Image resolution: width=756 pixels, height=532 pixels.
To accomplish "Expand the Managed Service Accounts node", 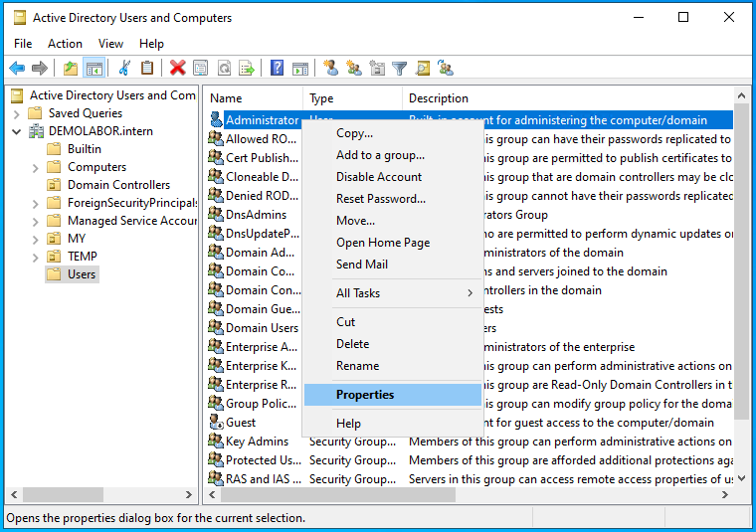I will tap(36, 221).
